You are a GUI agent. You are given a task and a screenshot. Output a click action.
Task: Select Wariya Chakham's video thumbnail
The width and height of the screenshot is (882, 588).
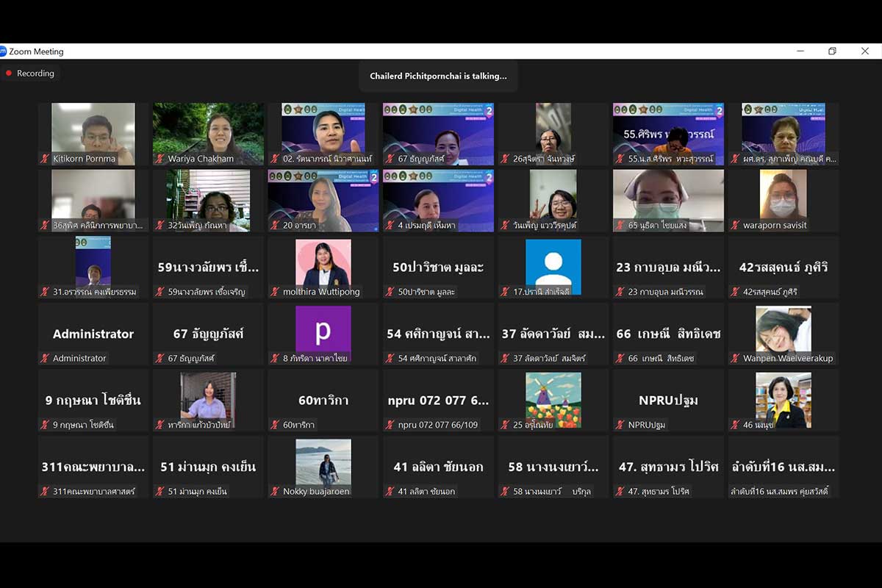[208, 132]
